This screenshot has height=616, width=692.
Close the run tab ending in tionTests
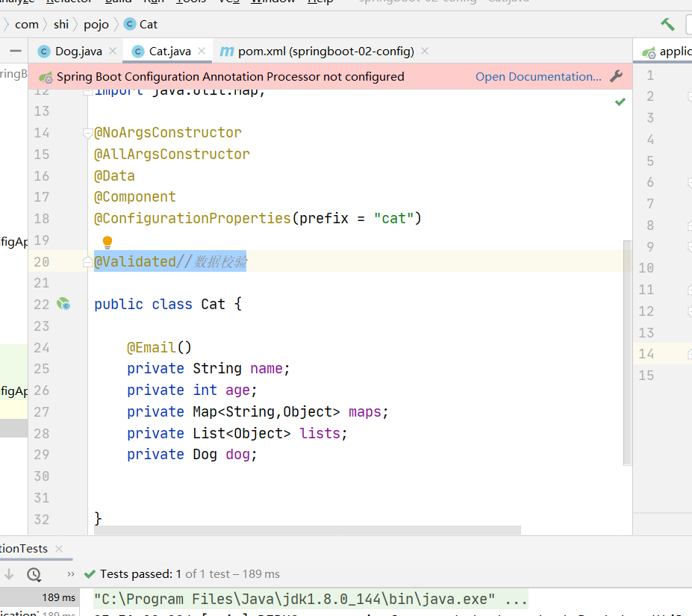[x=59, y=549]
